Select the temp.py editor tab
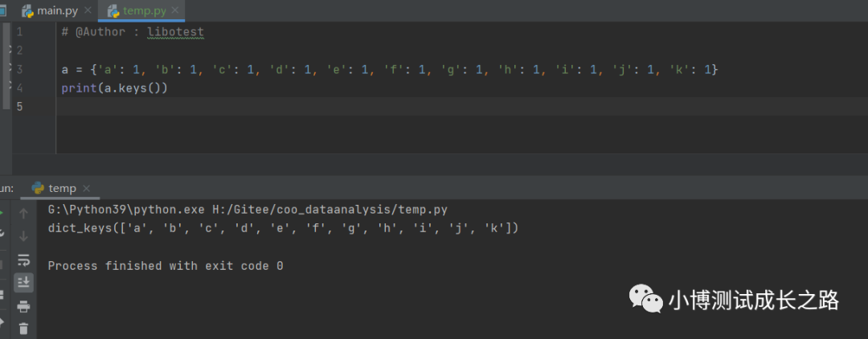The image size is (868, 339). pyautogui.click(x=141, y=10)
